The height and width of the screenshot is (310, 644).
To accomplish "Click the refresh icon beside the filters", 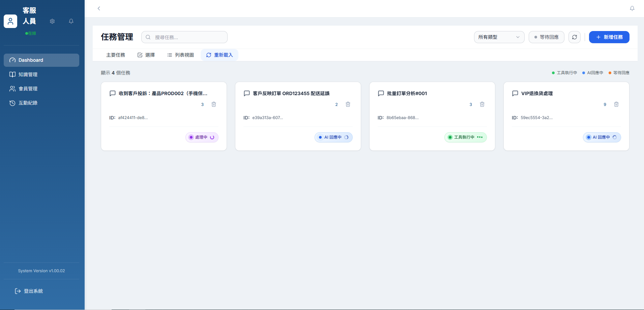I will point(574,37).
